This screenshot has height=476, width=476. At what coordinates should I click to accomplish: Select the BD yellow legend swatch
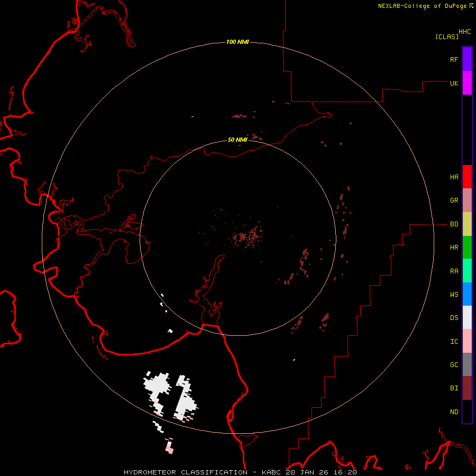click(x=467, y=224)
